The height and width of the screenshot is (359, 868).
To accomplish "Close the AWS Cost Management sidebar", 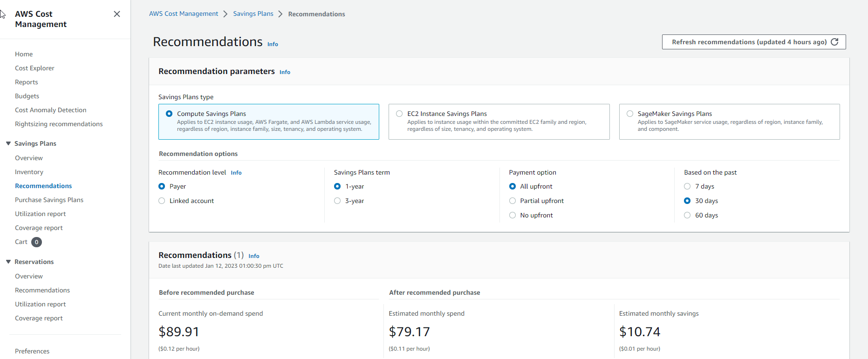I will coord(117,14).
